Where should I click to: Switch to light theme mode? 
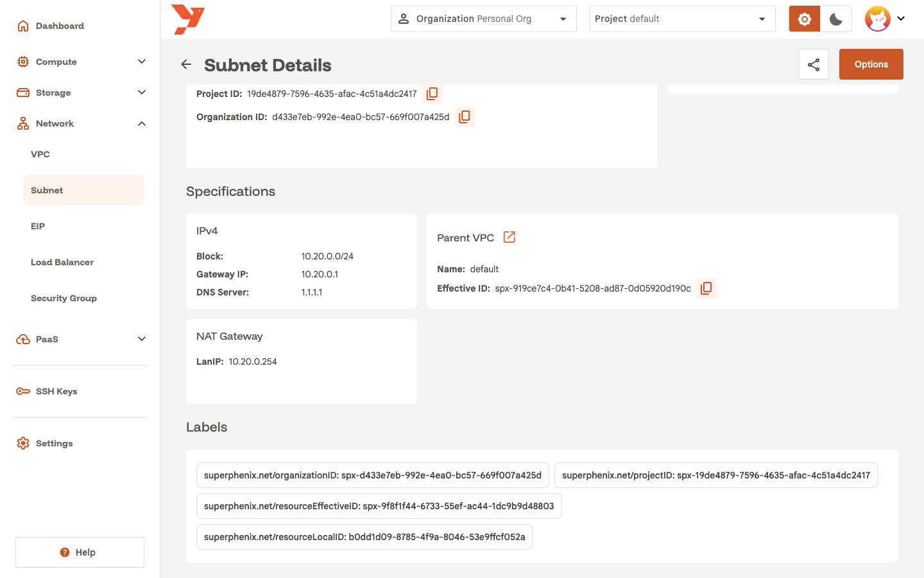tap(805, 19)
